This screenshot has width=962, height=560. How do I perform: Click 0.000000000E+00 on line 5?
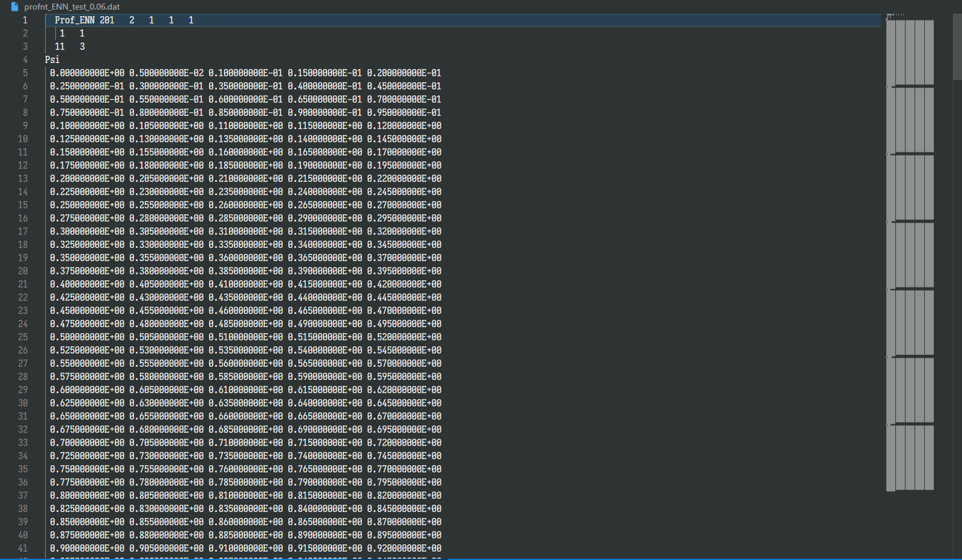coord(87,73)
